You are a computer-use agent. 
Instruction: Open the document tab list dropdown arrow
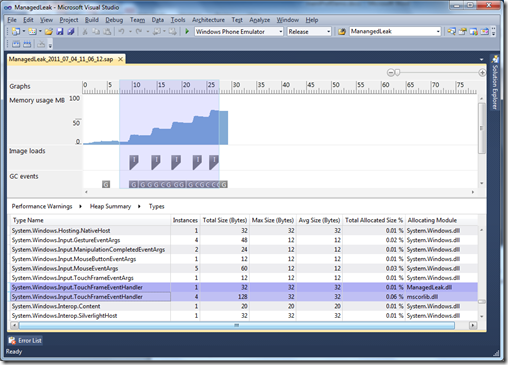click(481, 59)
